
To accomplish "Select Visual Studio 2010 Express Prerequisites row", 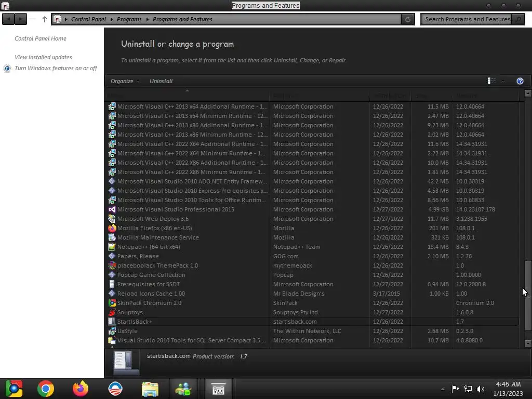I will click(x=313, y=191).
